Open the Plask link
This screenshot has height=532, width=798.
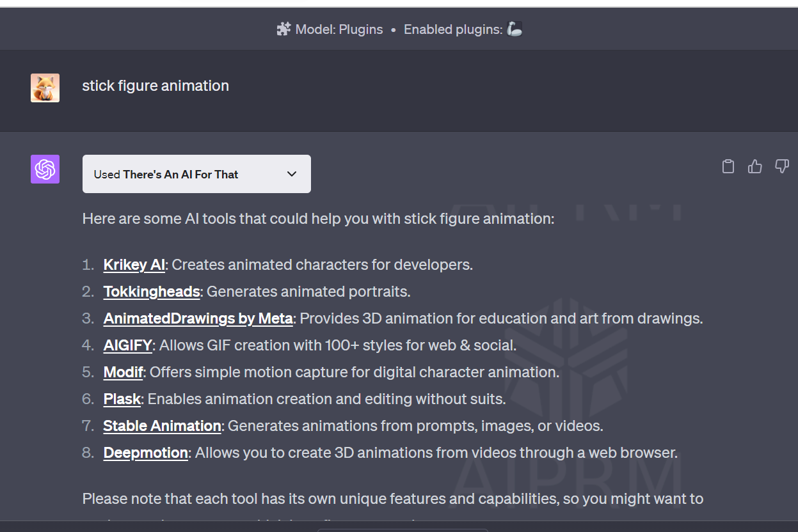pos(122,399)
